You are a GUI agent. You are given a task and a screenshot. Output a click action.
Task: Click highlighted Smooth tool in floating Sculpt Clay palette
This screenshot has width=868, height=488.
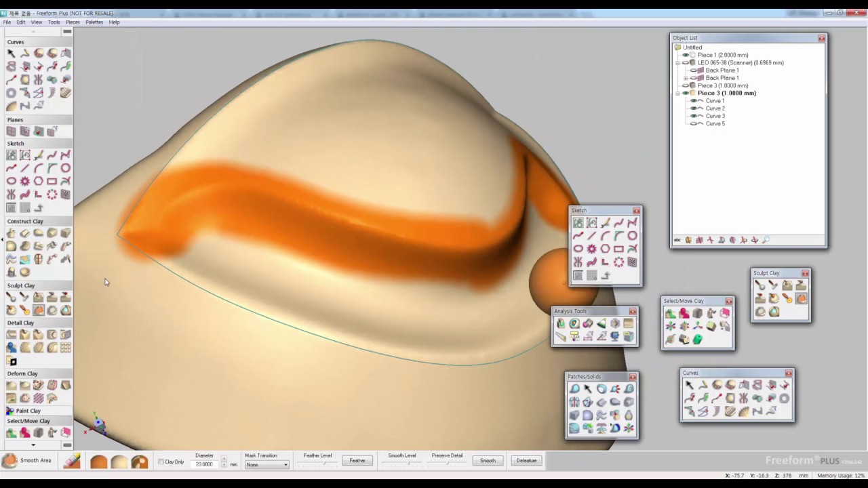pyautogui.click(x=801, y=298)
